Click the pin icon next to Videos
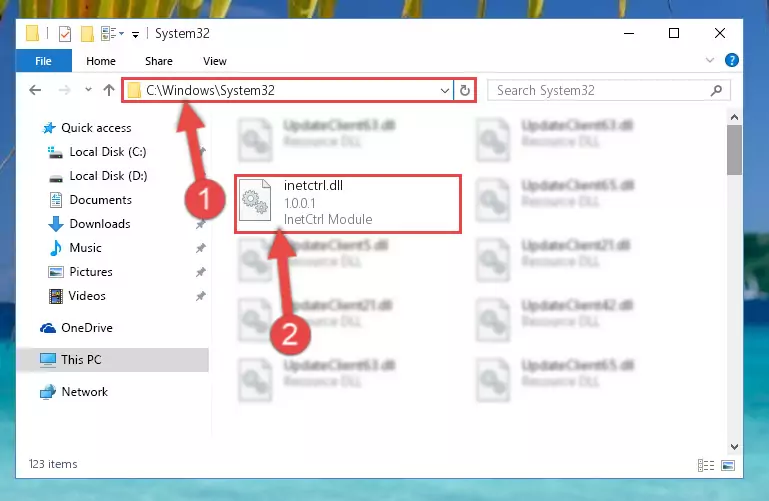The width and height of the screenshot is (769, 501). pos(200,297)
